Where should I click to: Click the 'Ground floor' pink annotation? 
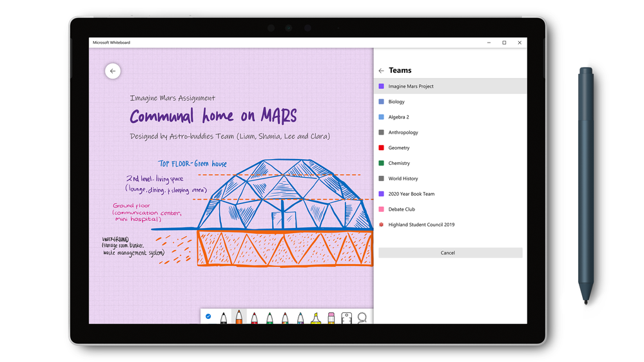(x=147, y=212)
